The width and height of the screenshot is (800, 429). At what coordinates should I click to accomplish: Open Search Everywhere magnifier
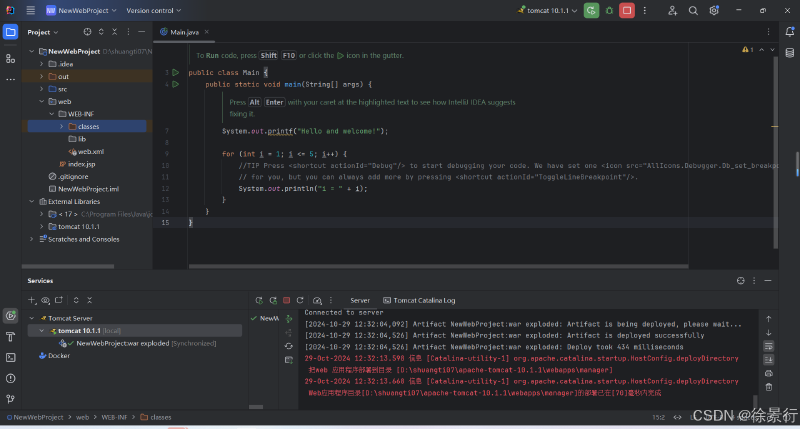pos(693,10)
